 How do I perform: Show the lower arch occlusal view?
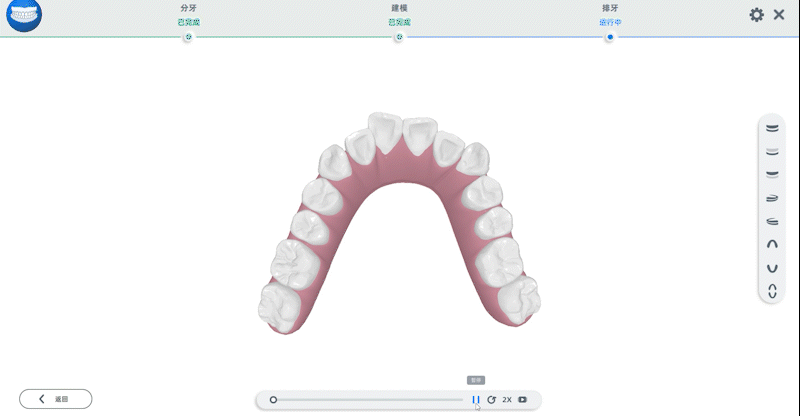point(772,267)
